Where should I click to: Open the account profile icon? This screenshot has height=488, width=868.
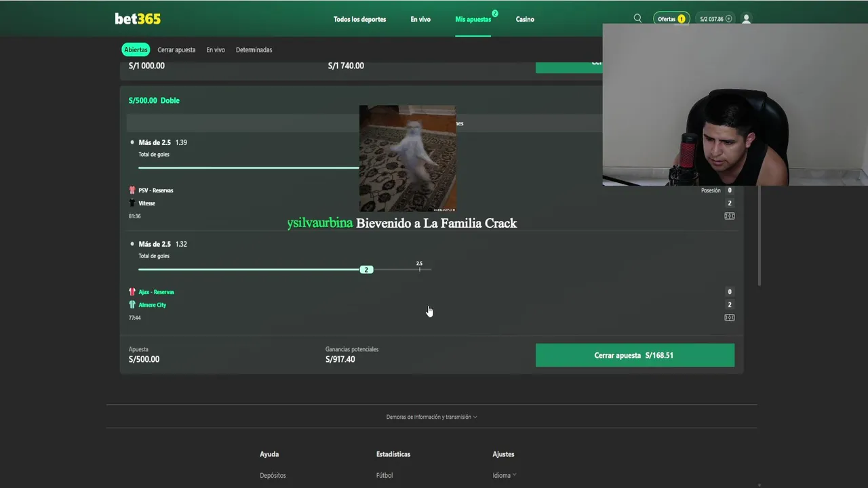(x=746, y=19)
